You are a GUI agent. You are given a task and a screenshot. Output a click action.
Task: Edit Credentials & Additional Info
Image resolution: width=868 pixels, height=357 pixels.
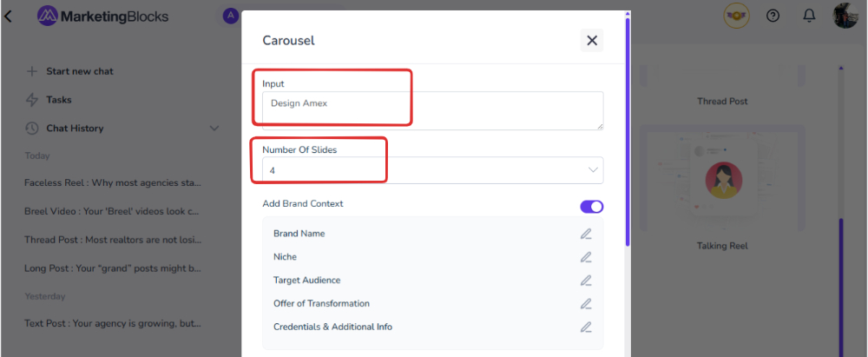[586, 327]
